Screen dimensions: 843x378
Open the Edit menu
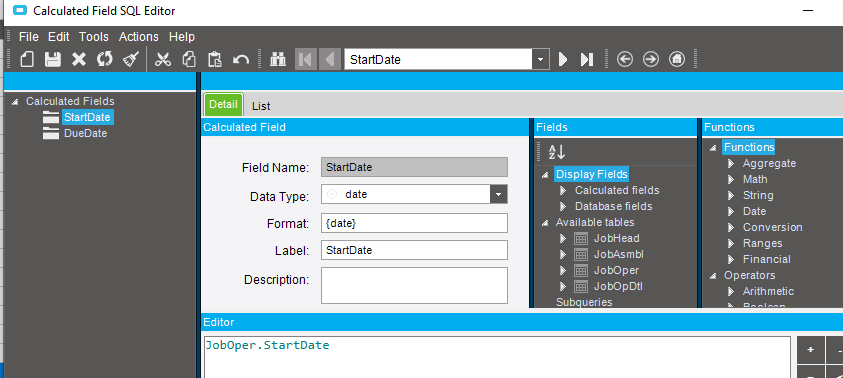(x=59, y=37)
